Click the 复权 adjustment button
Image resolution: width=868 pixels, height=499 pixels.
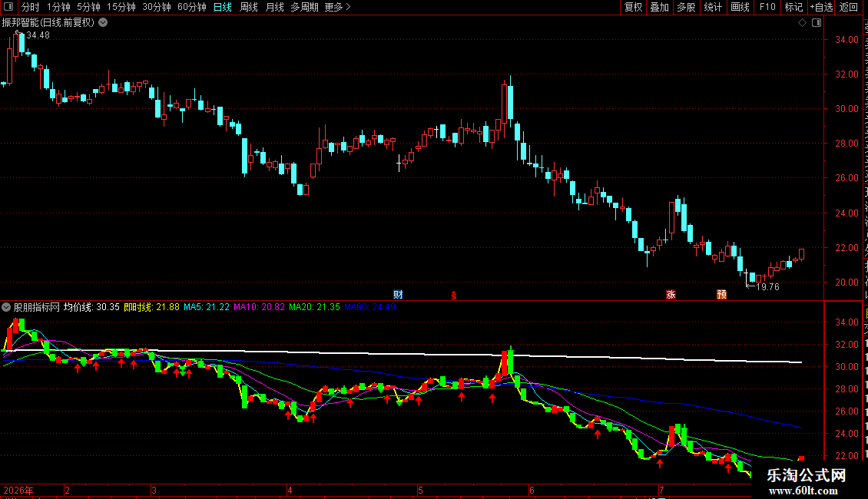tap(633, 7)
